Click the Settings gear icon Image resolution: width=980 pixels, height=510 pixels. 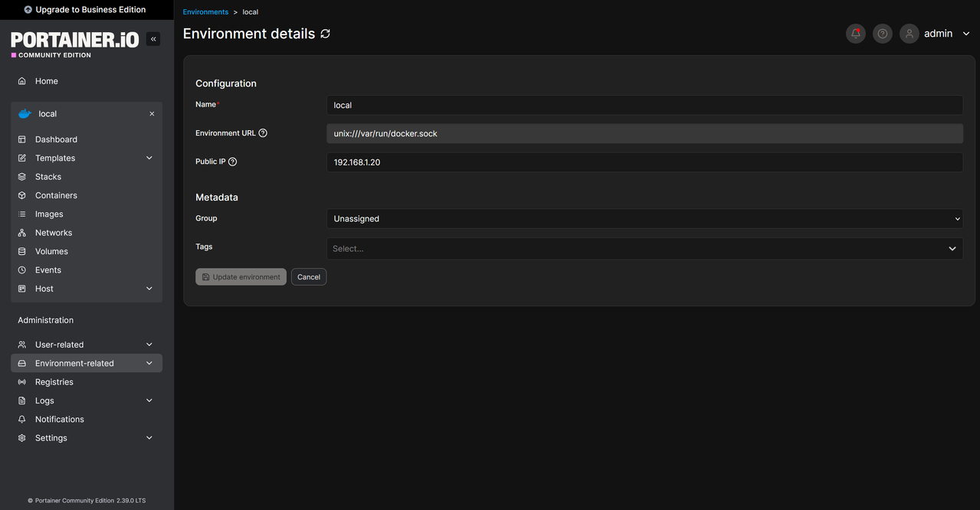click(22, 438)
